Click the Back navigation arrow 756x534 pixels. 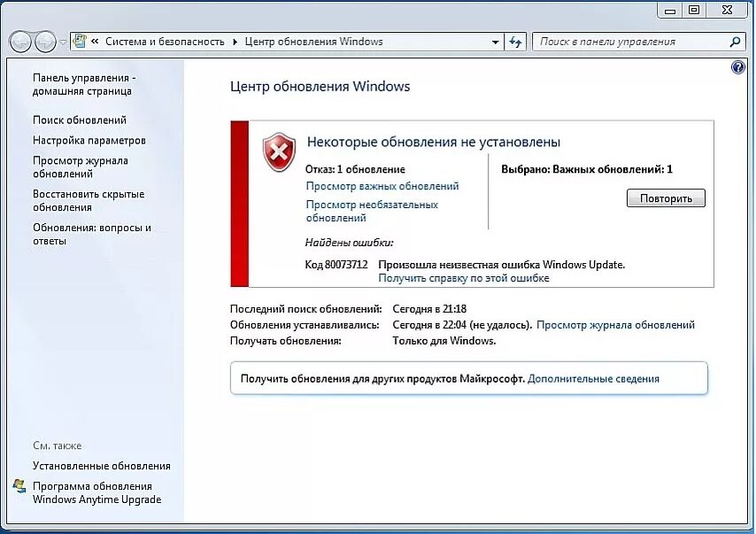tap(20, 42)
